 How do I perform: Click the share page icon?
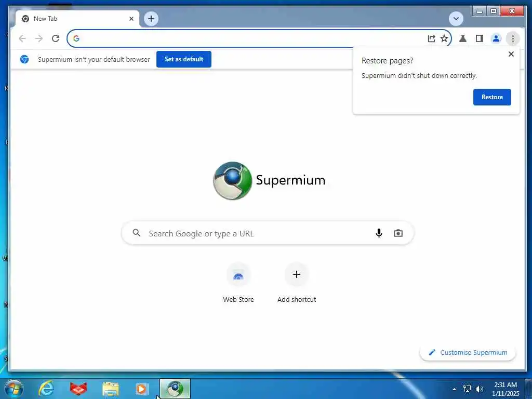point(431,38)
